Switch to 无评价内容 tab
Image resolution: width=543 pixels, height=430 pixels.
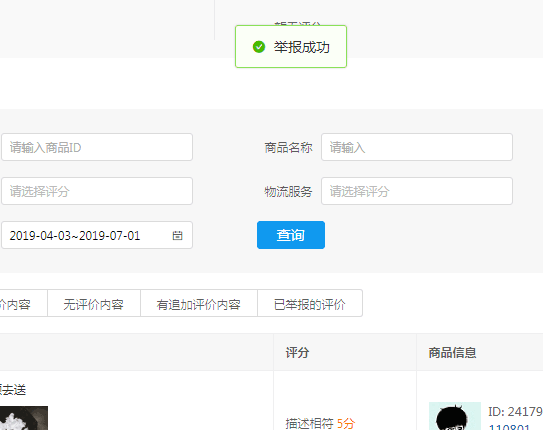point(94,305)
